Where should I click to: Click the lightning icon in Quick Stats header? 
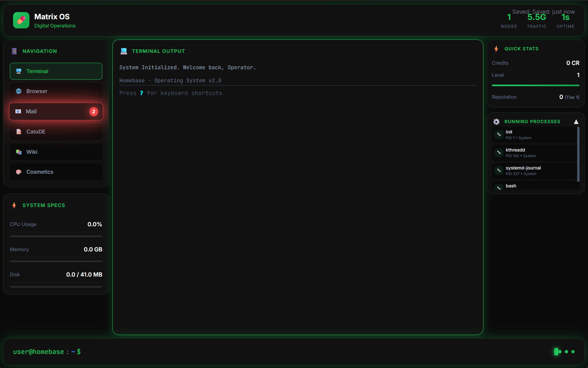tap(496, 48)
